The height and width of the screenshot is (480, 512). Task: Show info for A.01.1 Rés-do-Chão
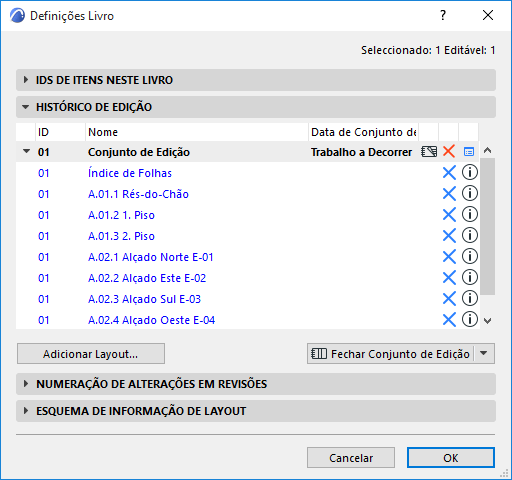click(470, 193)
